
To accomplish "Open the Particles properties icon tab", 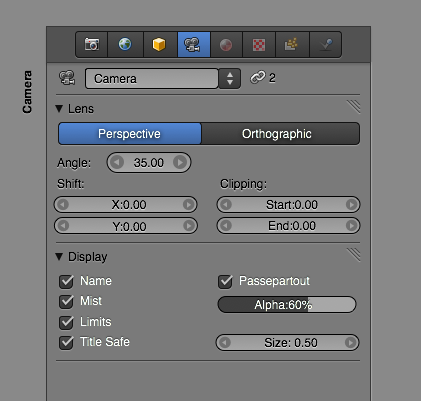I will tap(292, 44).
